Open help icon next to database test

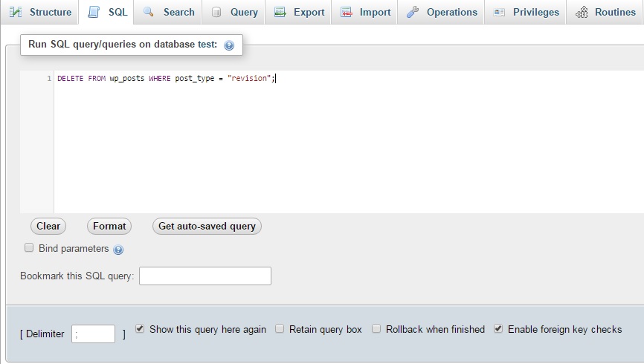click(229, 45)
